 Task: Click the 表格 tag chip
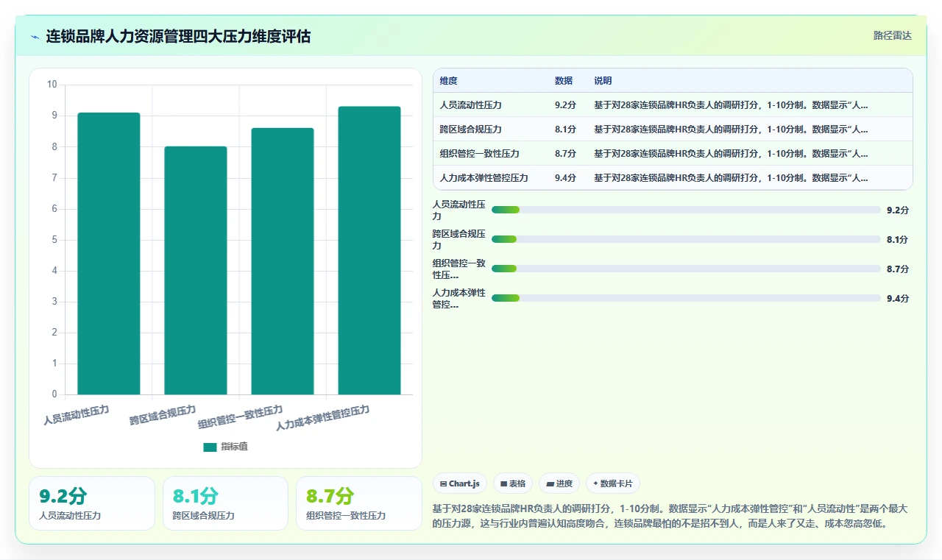(512, 483)
